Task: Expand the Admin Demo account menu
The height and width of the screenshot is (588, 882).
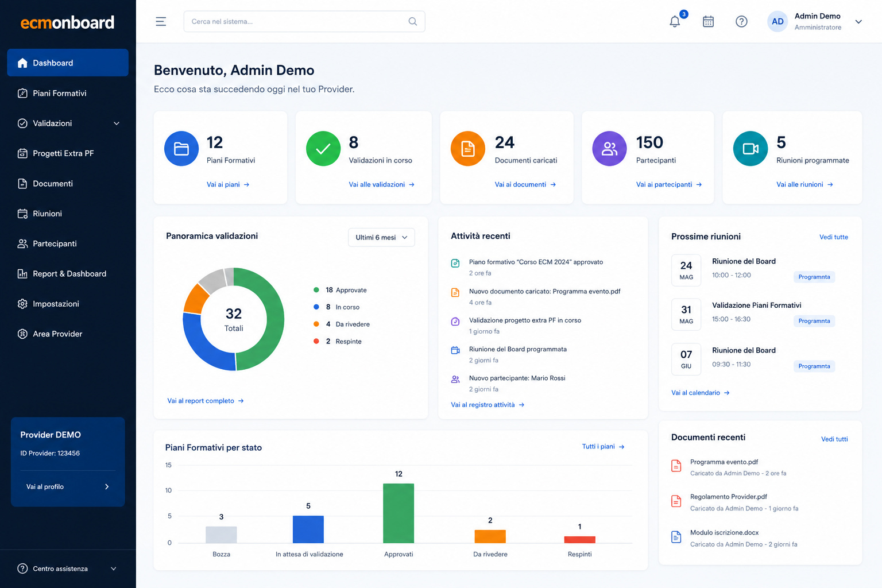Action: 858,22
